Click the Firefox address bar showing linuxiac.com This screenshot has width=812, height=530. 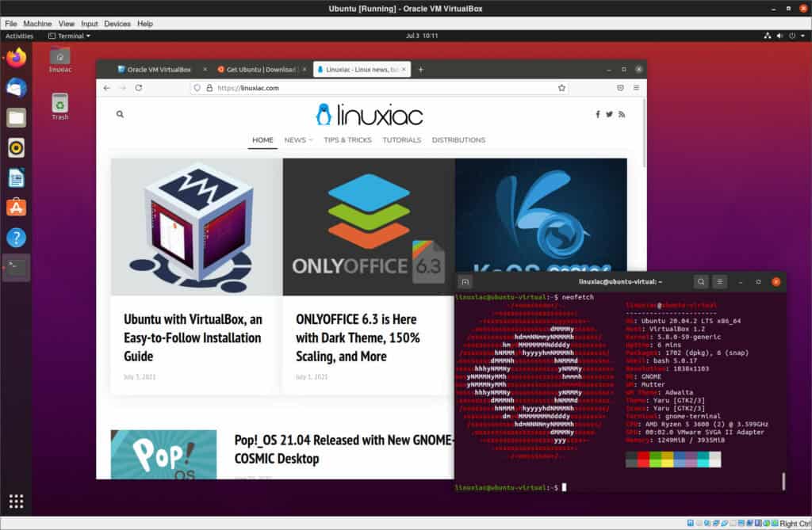click(380, 88)
